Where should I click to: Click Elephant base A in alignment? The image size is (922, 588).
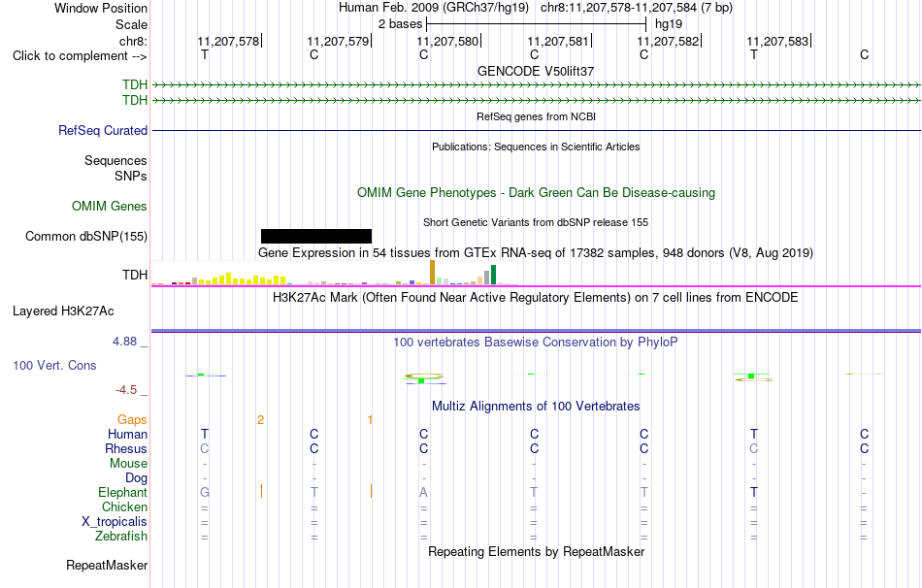423,492
